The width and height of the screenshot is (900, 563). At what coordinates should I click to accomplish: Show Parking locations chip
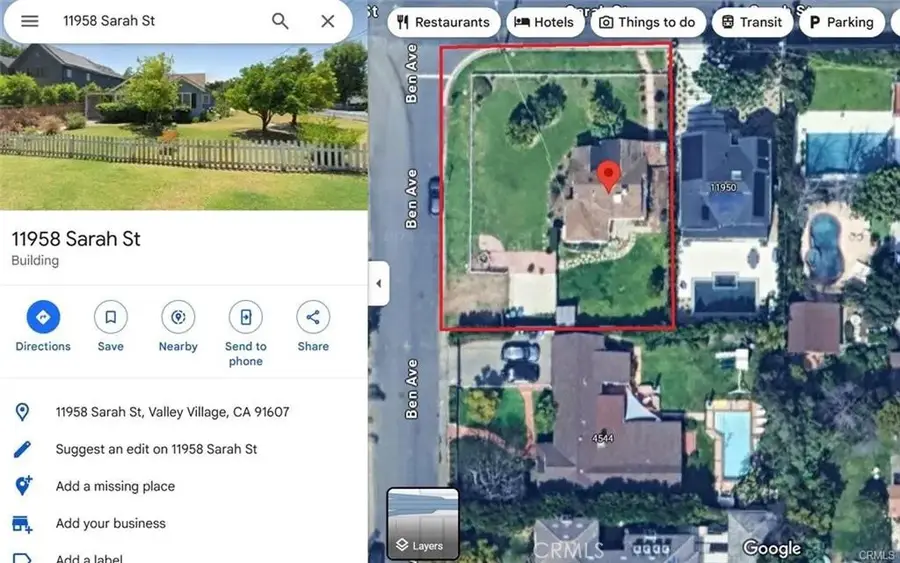(840, 22)
